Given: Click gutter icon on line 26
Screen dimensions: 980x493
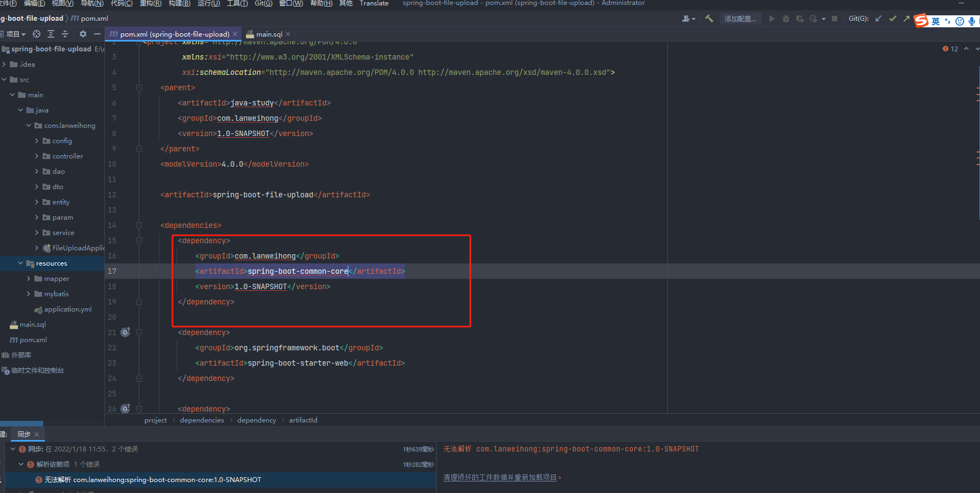Looking at the screenshot, I should click(125, 408).
